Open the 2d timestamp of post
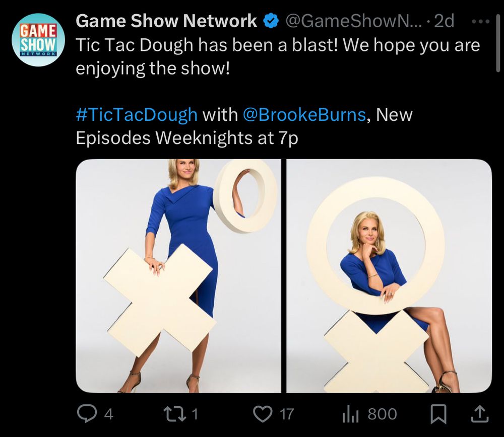The width and height of the screenshot is (504, 437). 444,21
